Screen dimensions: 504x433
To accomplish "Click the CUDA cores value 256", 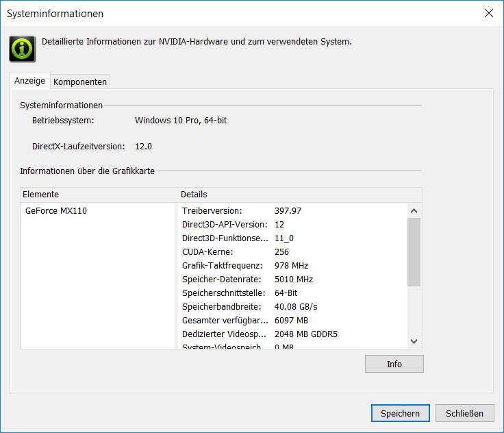I will (281, 252).
